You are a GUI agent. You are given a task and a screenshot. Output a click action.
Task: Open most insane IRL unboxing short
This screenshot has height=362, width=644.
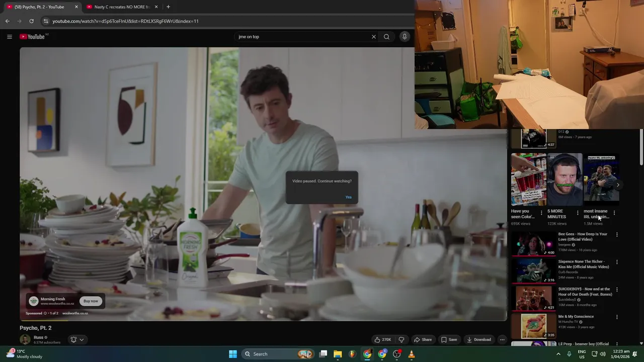[x=601, y=179]
